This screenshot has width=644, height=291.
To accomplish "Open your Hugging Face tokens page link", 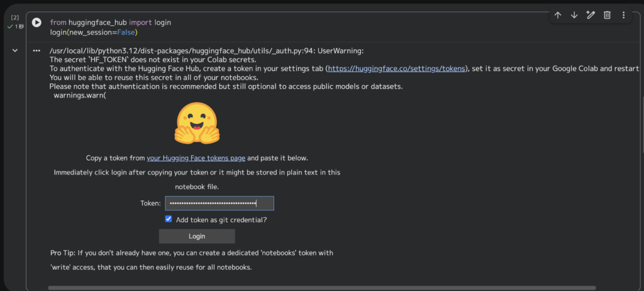I will point(196,158).
